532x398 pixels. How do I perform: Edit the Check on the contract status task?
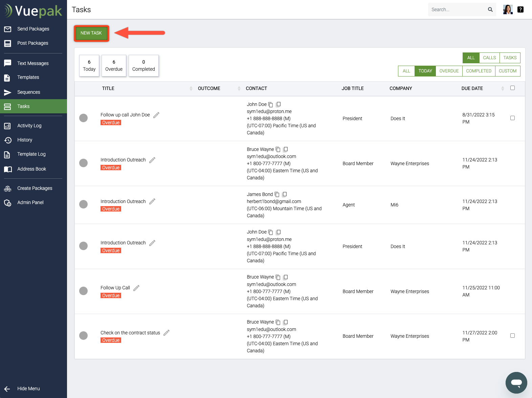[x=167, y=333]
